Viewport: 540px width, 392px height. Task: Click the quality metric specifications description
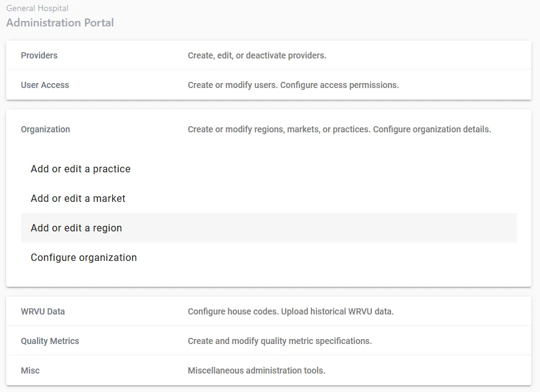(x=280, y=341)
